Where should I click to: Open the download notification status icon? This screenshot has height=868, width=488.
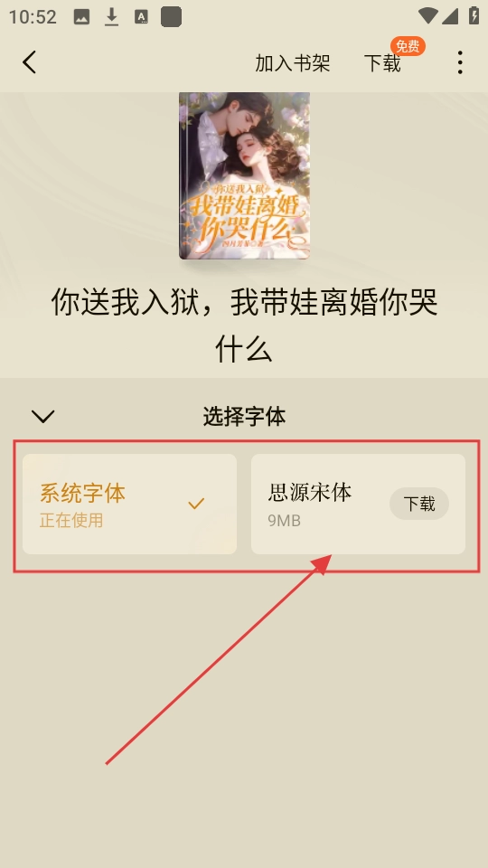pyautogui.click(x=112, y=17)
